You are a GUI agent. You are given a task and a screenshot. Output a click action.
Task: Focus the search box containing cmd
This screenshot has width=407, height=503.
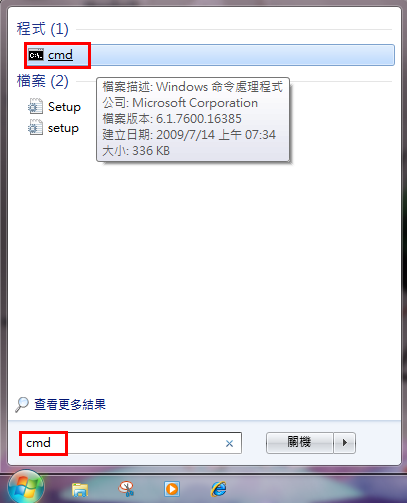coord(130,443)
